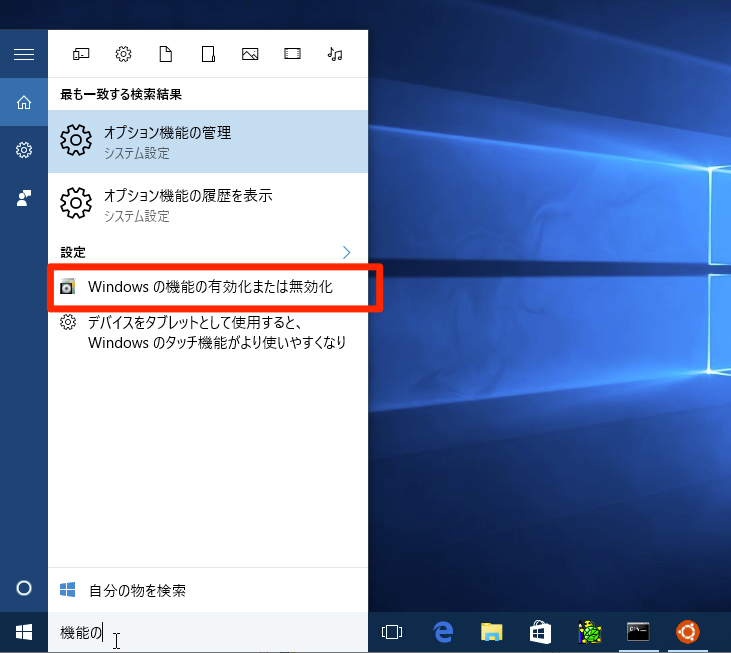Click the feedback person icon in sidebar
Screen dimensions: 731x653
click(24, 198)
